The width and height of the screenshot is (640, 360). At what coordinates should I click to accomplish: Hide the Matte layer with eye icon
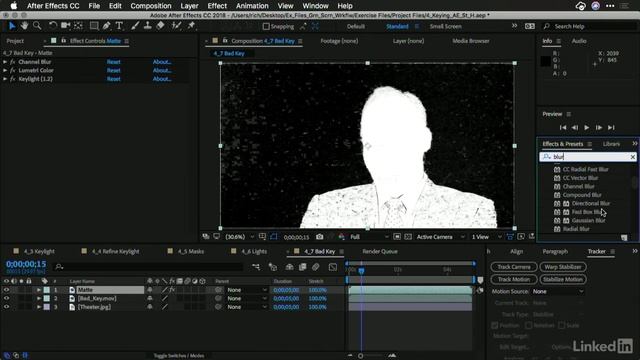6,290
